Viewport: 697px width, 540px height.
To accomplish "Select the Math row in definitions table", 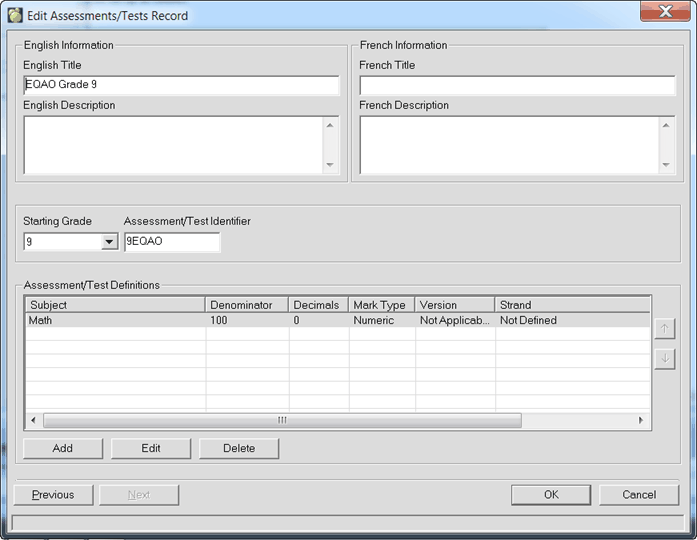I will tap(115, 321).
